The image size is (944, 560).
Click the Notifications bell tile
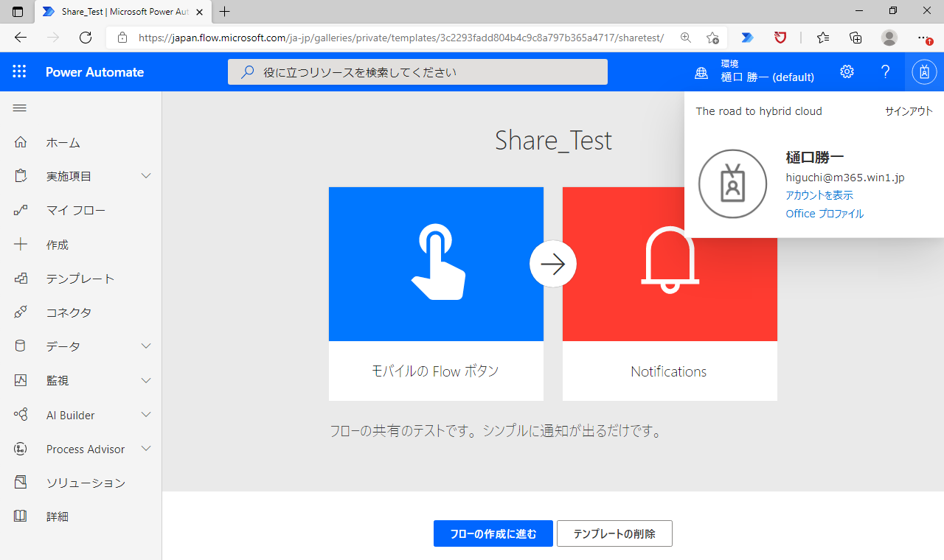(x=670, y=294)
